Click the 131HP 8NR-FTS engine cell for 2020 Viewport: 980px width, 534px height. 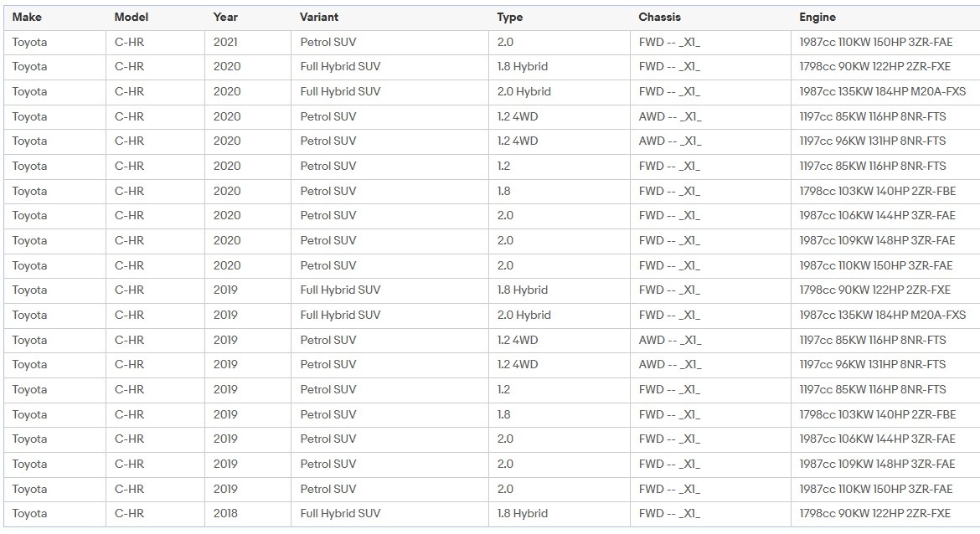pyautogui.click(x=872, y=141)
